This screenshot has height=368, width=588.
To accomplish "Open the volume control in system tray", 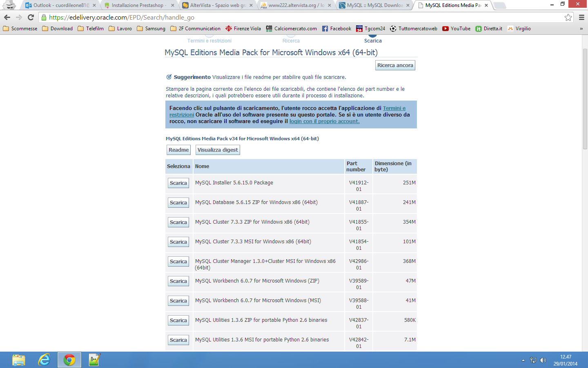I will click(x=543, y=360).
